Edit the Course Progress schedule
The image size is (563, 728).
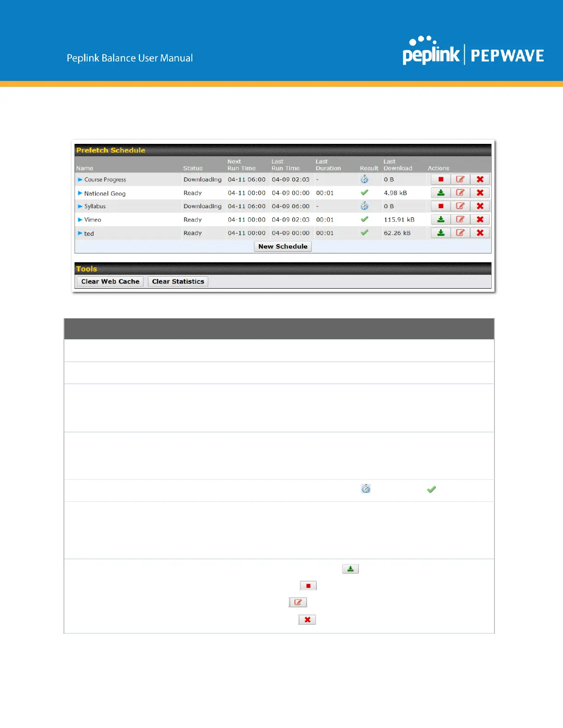coord(460,179)
